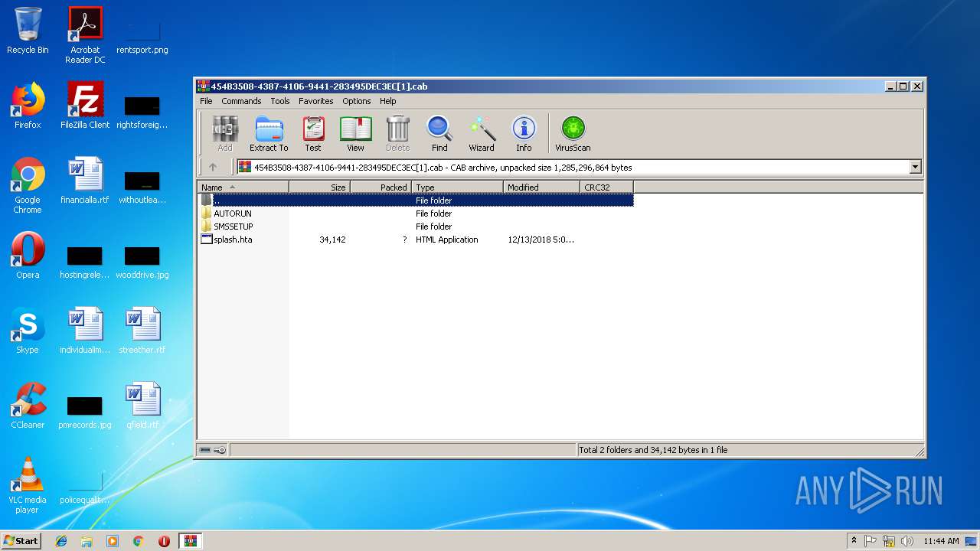
Task: Open the Options menu
Action: 357,101
